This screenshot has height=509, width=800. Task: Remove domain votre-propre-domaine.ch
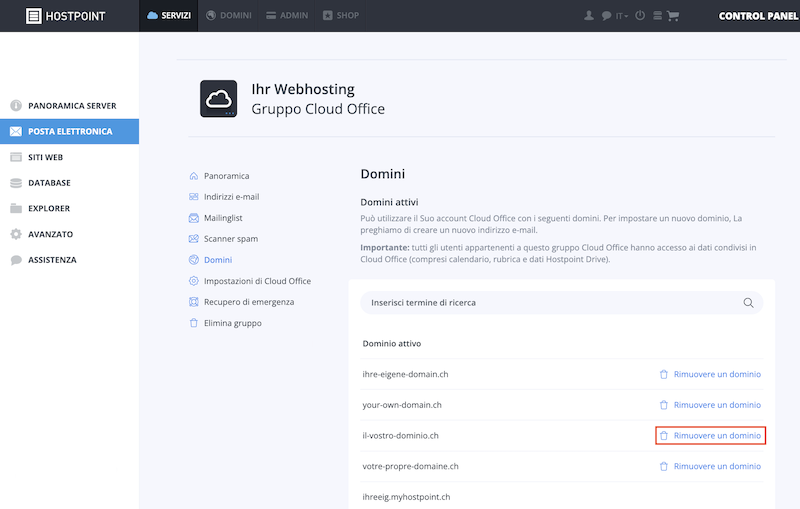(x=710, y=466)
